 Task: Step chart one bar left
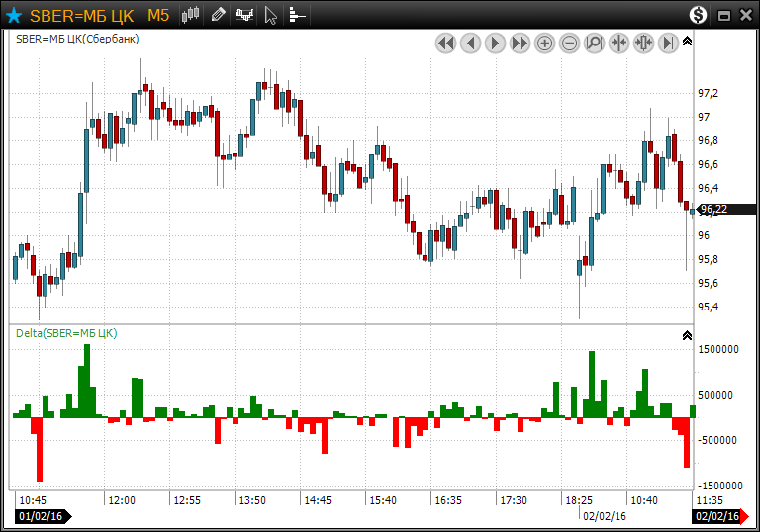pos(470,43)
